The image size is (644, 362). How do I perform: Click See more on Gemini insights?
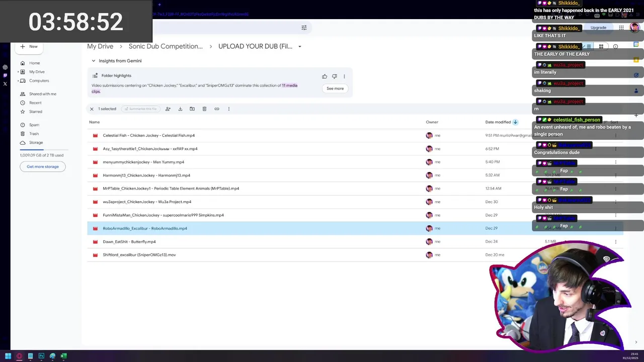pyautogui.click(x=335, y=88)
